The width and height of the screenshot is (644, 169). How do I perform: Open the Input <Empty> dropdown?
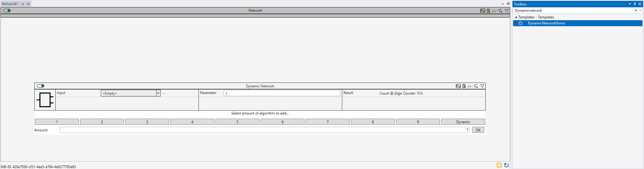click(x=131, y=93)
